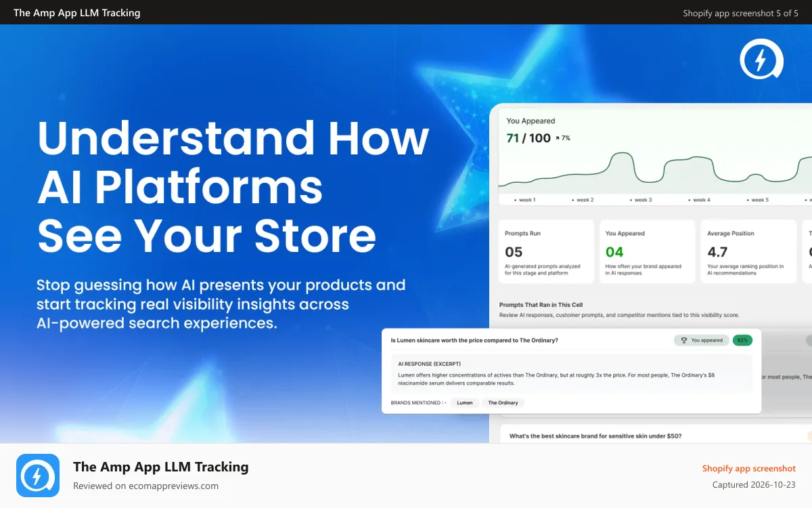Image resolution: width=812 pixels, height=508 pixels.
Task: Click the Amp App LLM Tracking footer title
Action: pyautogui.click(x=160, y=467)
